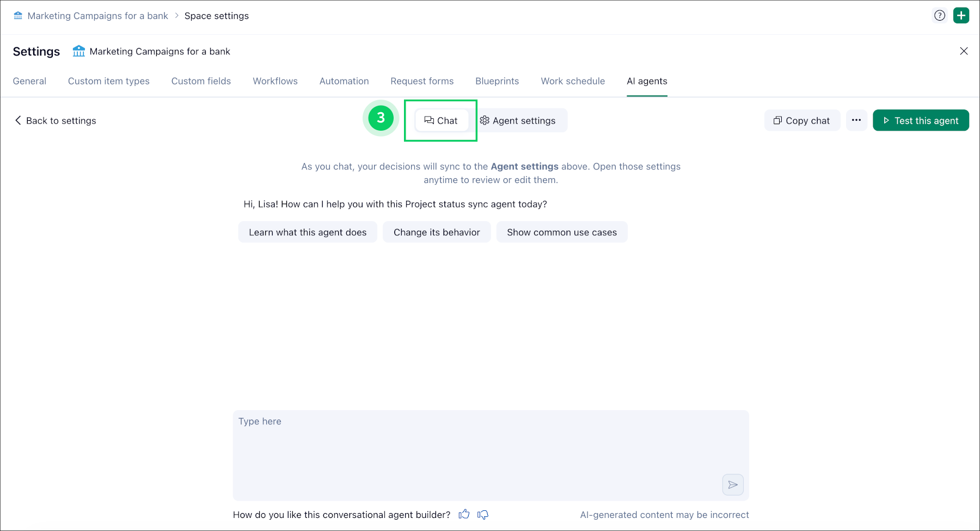The width and height of the screenshot is (980, 531).
Task: Open the Custom fields tab
Action: tap(201, 81)
